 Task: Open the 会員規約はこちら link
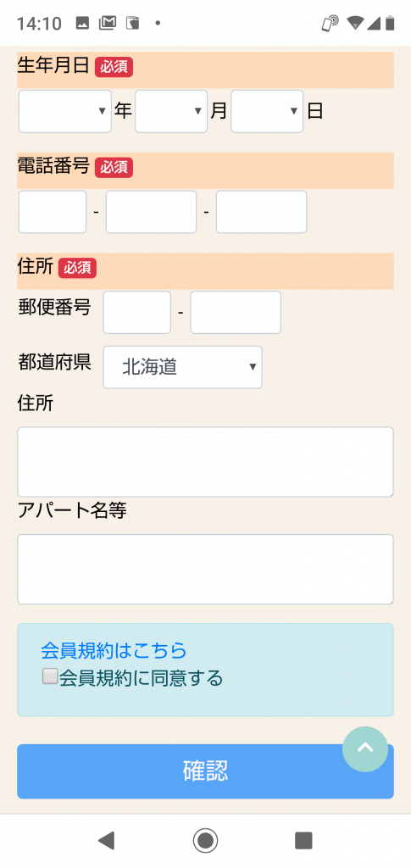114,651
